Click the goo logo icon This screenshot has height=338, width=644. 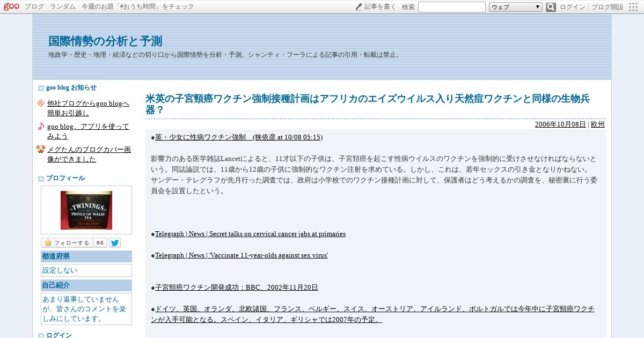click(11, 6)
